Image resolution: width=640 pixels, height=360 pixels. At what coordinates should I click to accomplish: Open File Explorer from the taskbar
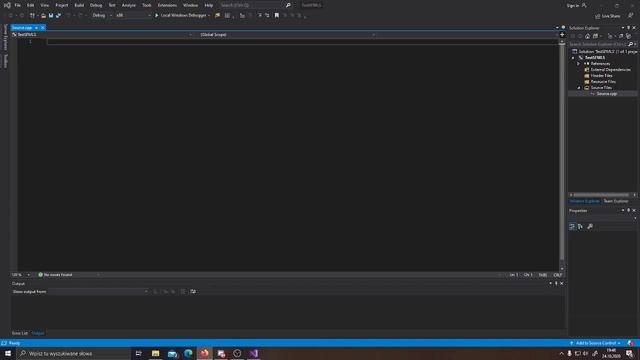click(x=156, y=353)
